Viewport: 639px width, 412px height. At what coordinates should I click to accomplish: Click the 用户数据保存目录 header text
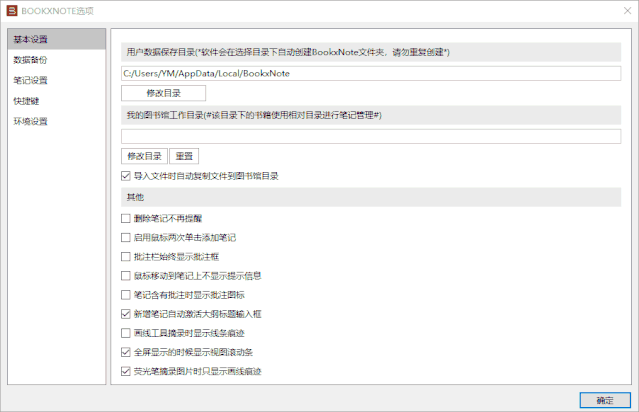coord(288,52)
